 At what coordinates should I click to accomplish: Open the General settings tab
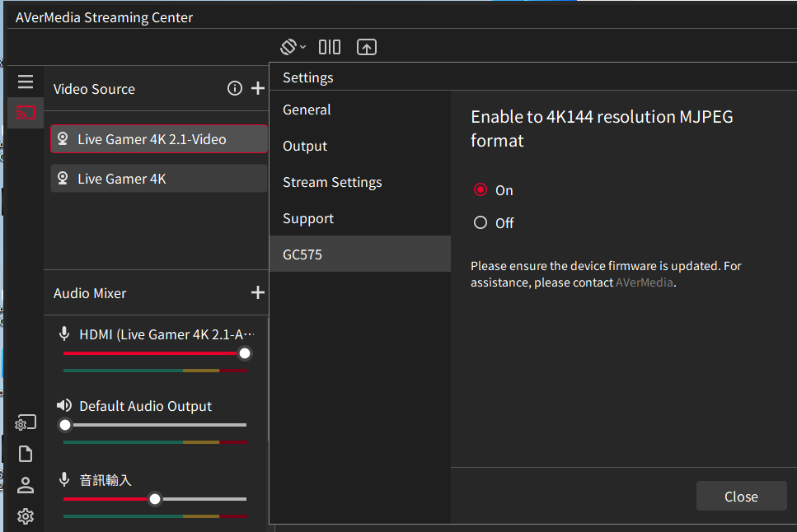(x=307, y=110)
